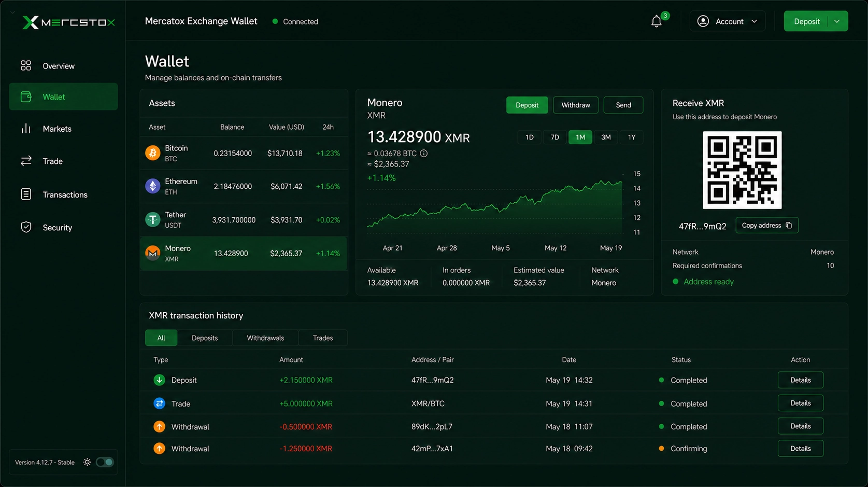The height and width of the screenshot is (487, 868).
Task: Click Copy address button
Action: tap(767, 225)
